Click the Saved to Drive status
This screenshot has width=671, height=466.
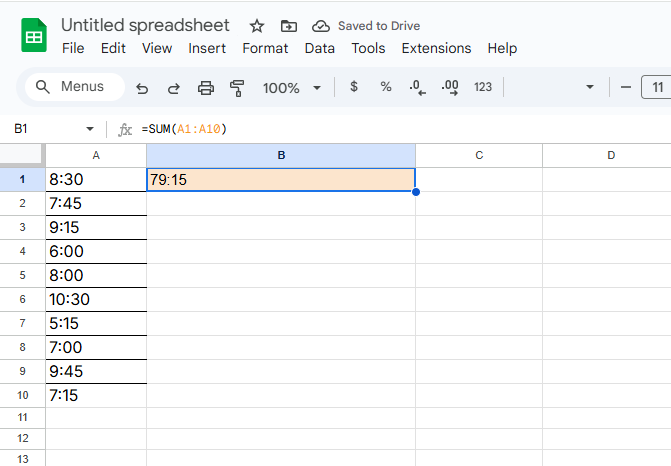[x=366, y=26]
